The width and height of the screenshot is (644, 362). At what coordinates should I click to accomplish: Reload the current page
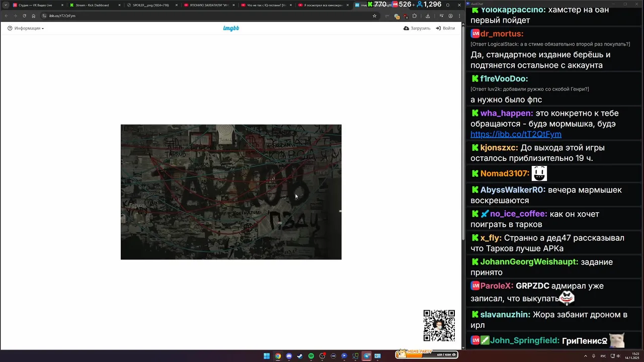(24, 16)
